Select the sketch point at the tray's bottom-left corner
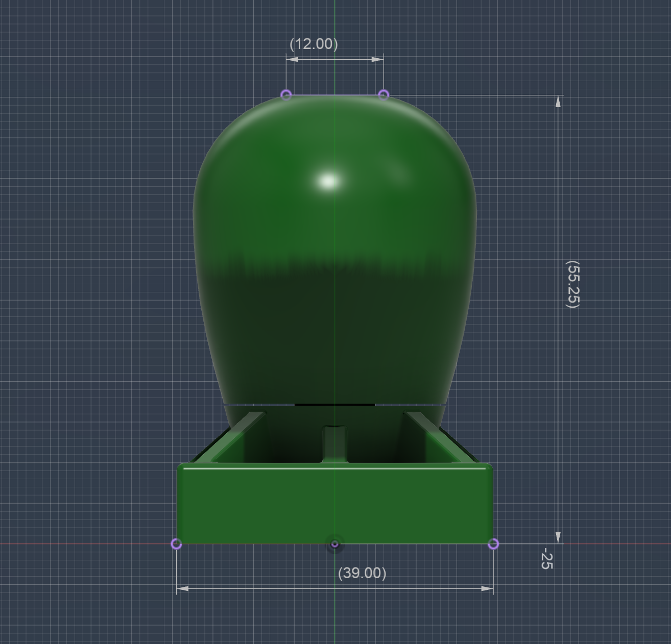The width and height of the screenshot is (671, 644). tap(176, 544)
